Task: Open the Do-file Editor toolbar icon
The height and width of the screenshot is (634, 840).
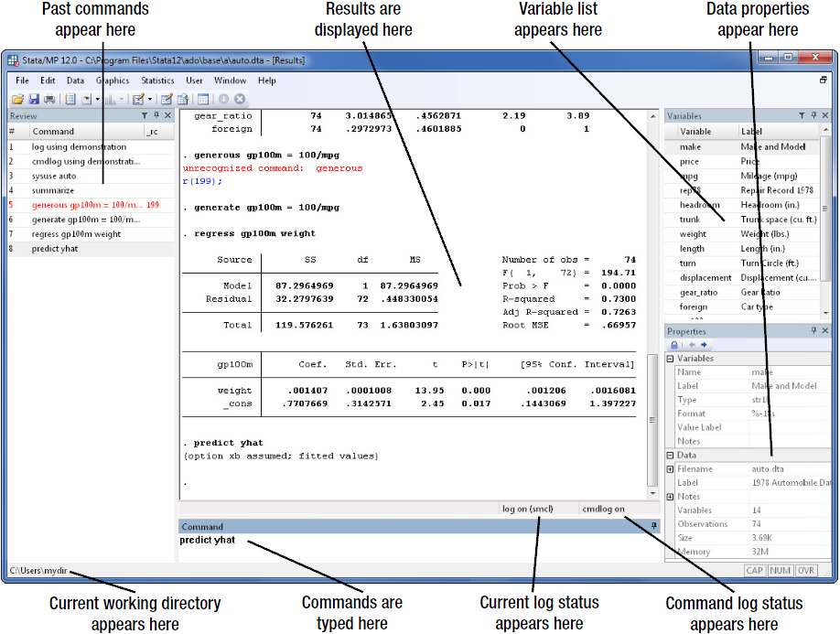Action: click(x=139, y=99)
